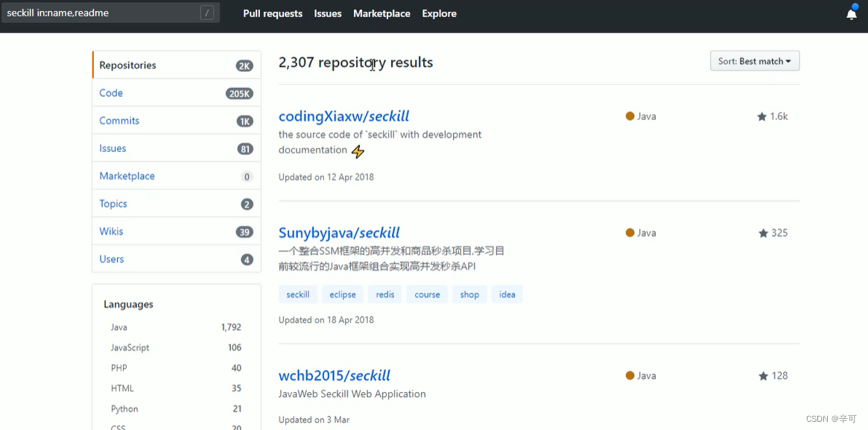The image size is (868, 430).
Task: Click the lightning bolt emoji in description
Action: [358, 151]
